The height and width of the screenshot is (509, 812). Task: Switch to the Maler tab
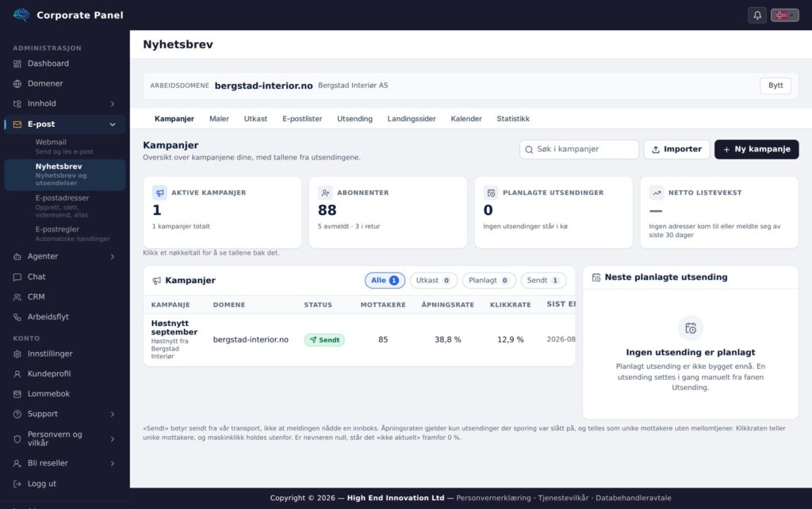point(219,119)
